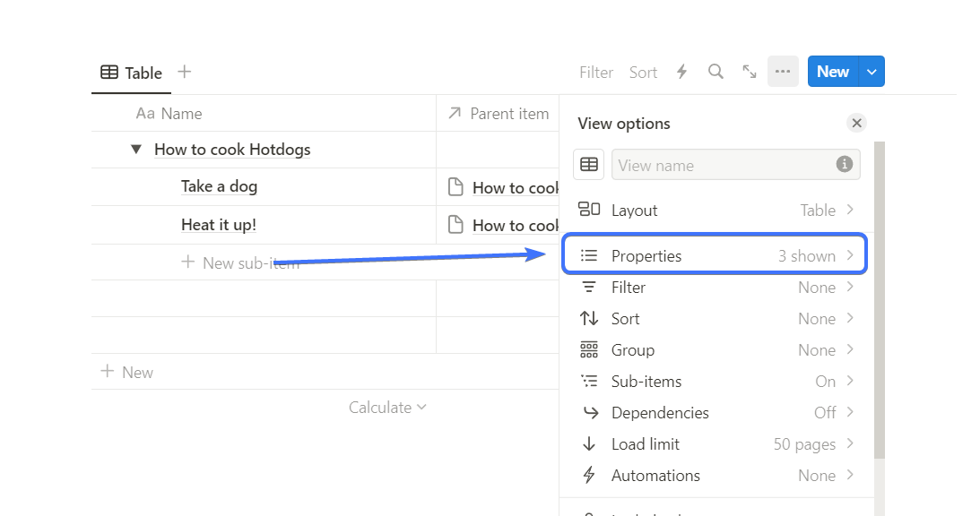Add a New sub-item row
The width and height of the screenshot is (980, 516).
pyautogui.click(x=240, y=263)
